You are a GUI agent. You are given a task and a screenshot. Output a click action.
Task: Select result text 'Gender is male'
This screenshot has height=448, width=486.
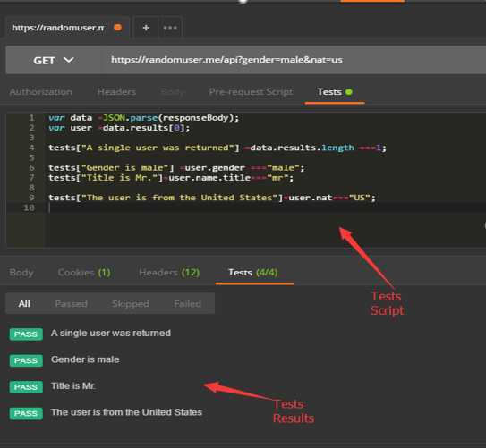tap(85, 359)
